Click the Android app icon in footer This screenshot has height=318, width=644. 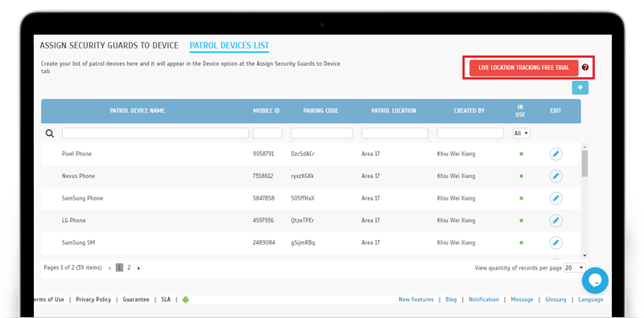(x=186, y=299)
